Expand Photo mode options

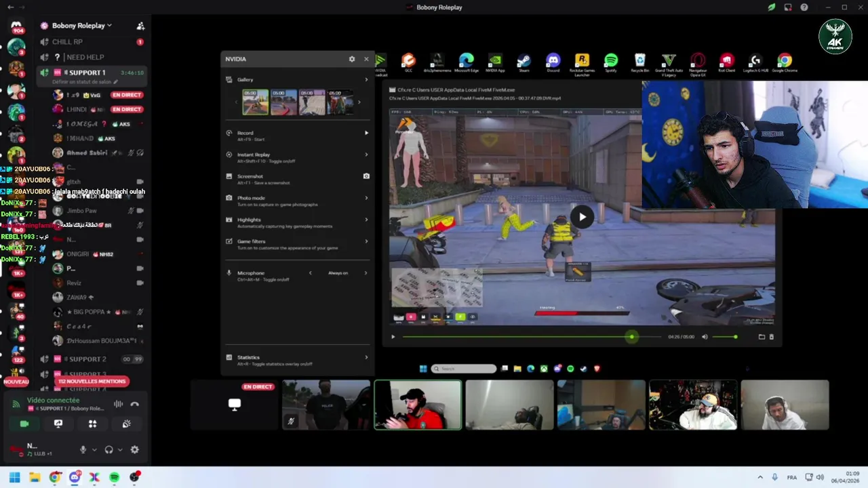[x=366, y=198]
